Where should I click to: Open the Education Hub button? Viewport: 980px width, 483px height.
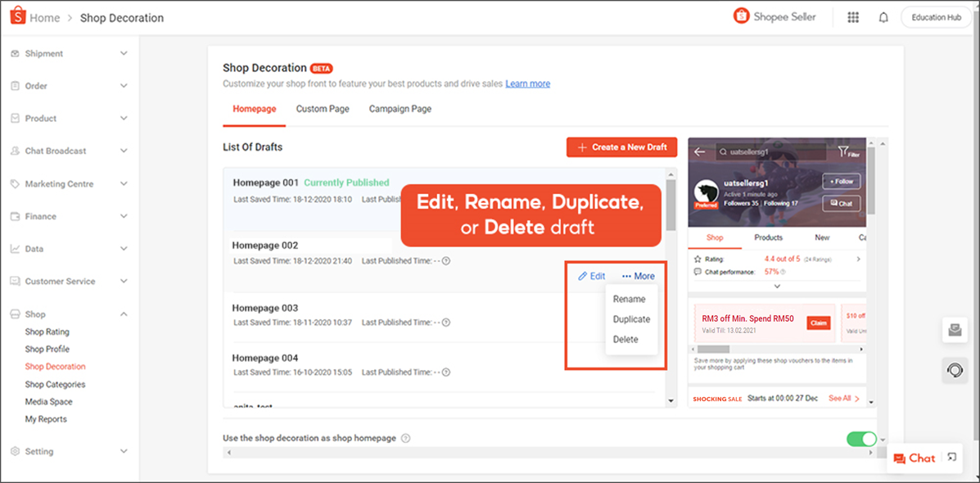[x=936, y=17]
